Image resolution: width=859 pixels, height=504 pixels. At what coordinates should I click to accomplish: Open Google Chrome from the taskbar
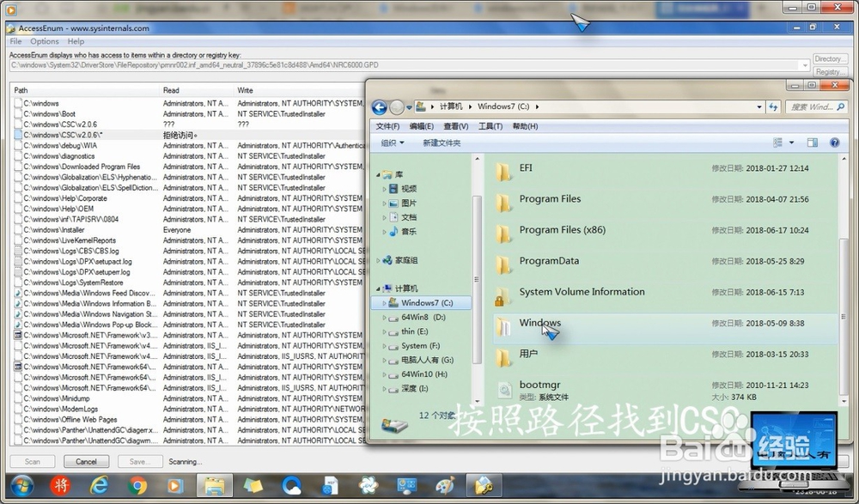click(137, 486)
